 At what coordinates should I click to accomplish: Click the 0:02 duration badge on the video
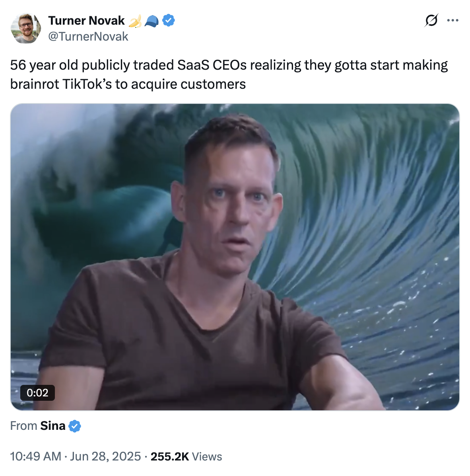(x=38, y=393)
